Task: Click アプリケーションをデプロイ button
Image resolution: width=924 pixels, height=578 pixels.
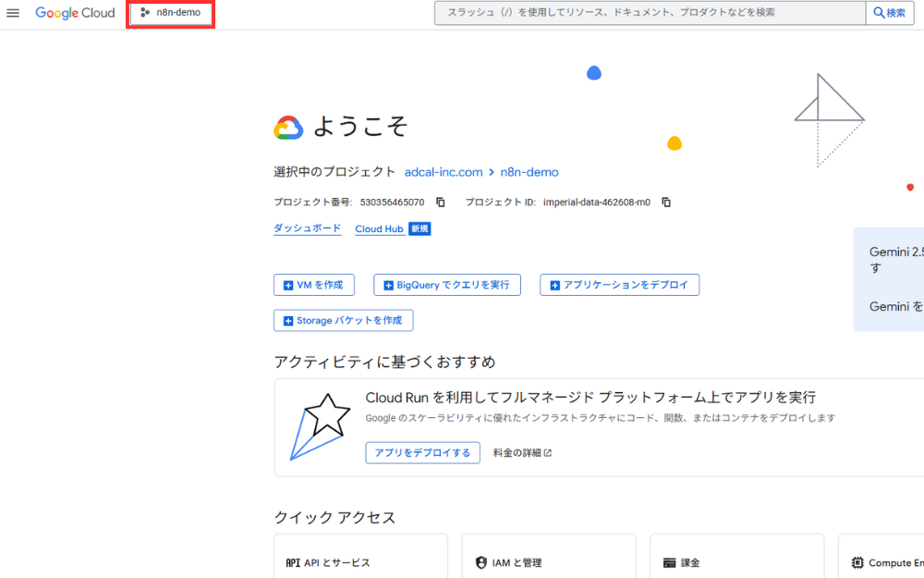Action: [619, 285]
